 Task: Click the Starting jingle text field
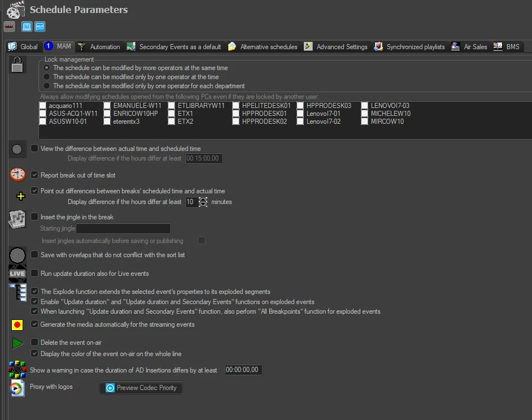coord(123,229)
